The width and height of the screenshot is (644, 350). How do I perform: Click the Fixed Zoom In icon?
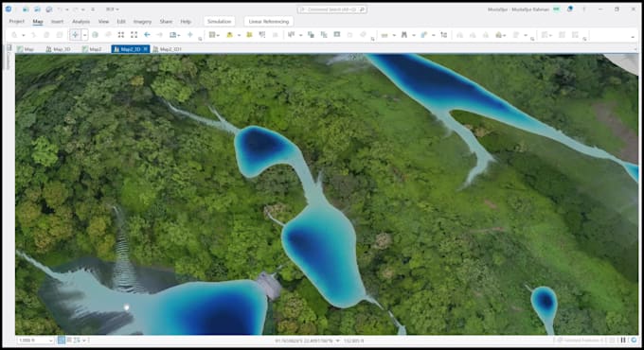pos(121,35)
